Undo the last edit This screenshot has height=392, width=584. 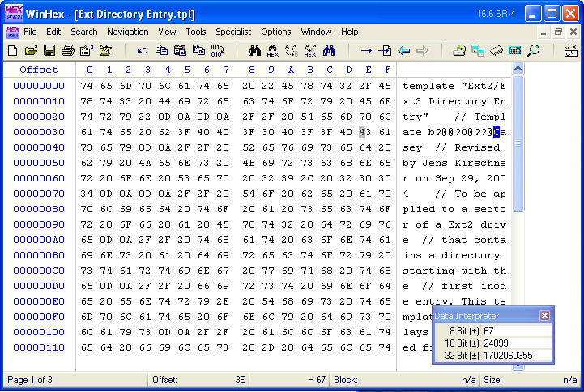pyautogui.click(x=143, y=50)
